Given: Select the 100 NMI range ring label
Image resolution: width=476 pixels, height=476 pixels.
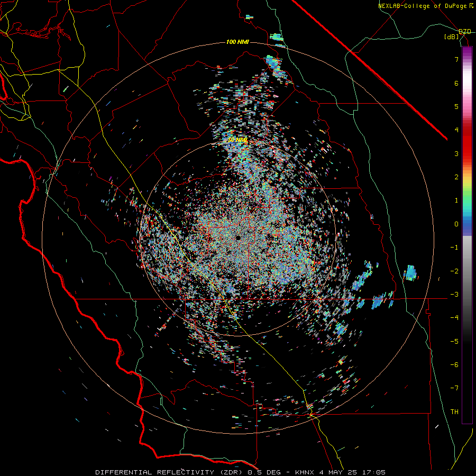Looking at the screenshot, I should point(237,42).
